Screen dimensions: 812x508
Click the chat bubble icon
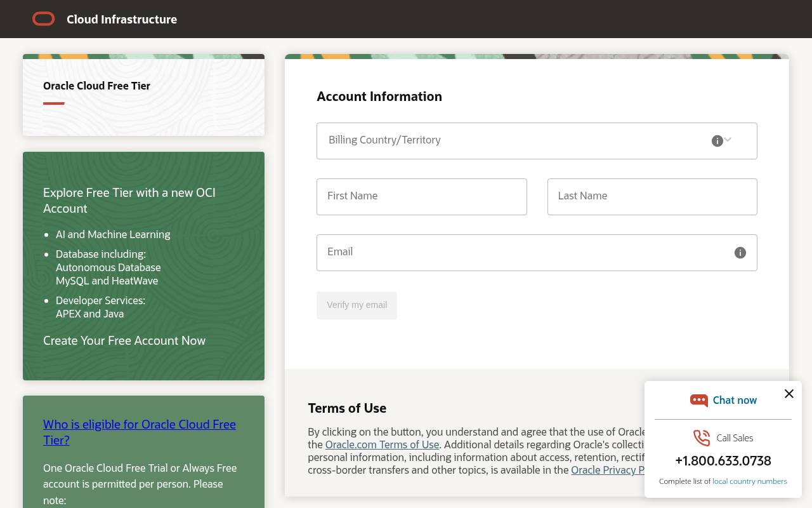[x=698, y=400]
